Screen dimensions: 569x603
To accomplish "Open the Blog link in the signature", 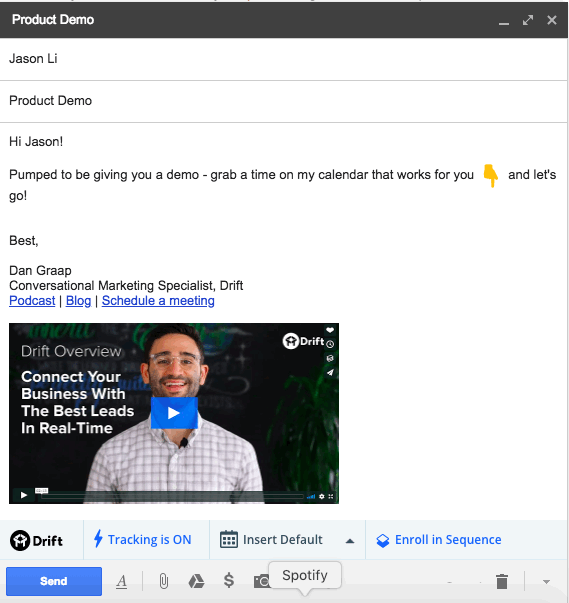I will click(x=78, y=300).
